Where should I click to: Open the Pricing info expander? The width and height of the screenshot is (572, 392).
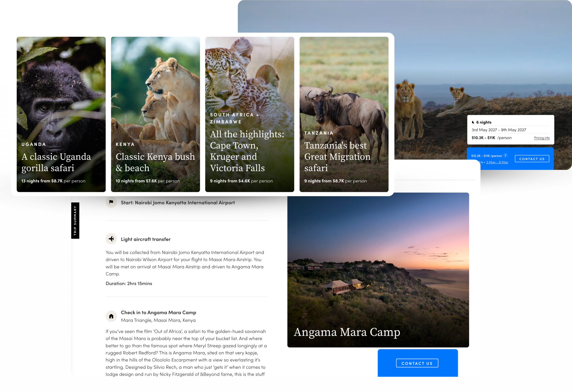click(541, 138)
